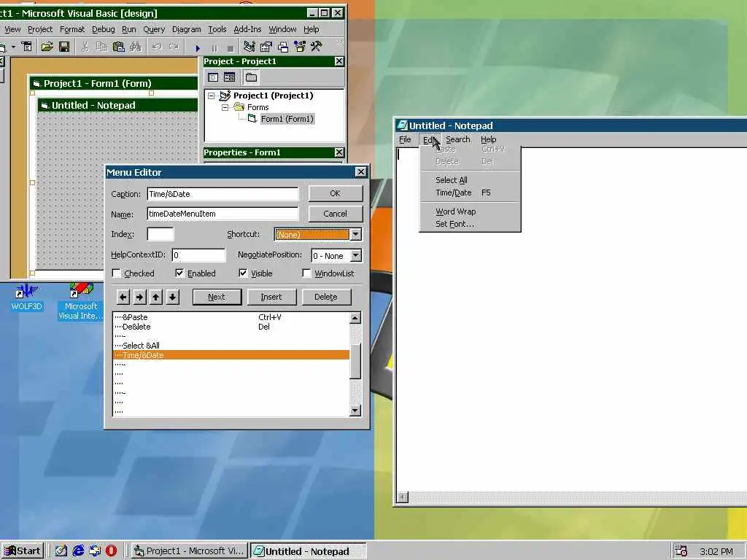
Task: Open Find with the binoculars icon
Action: pyautogui.click(x=135, y=47)
